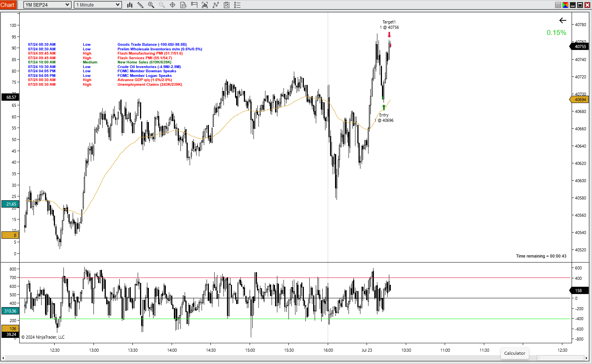The width and height of the screenshot is (592, 364).
Task: Click the 40694 gold price marker
Action: [x=579, y=100]
